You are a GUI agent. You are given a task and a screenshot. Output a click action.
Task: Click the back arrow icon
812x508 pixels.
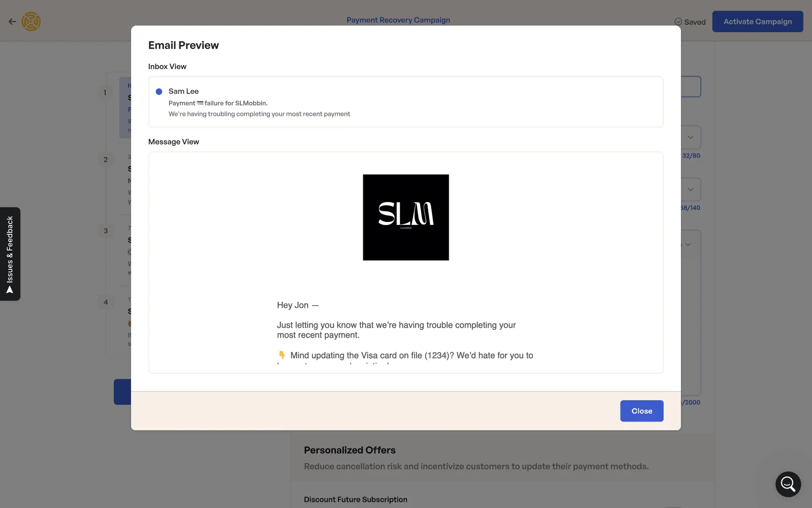tap(12, 22)
